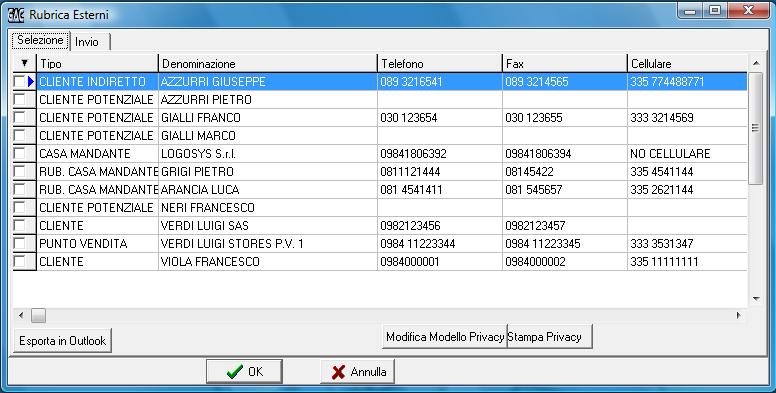Tick the checkbox for ARANCIA LUCA
This screenshot has height=393, width=776.
pyautogui.click(x=19, y=189)
